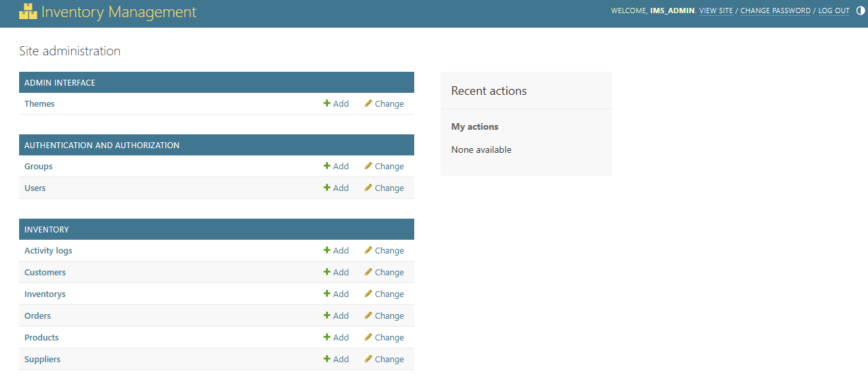Click the plus icon to add an Inventory

point(326,294)
